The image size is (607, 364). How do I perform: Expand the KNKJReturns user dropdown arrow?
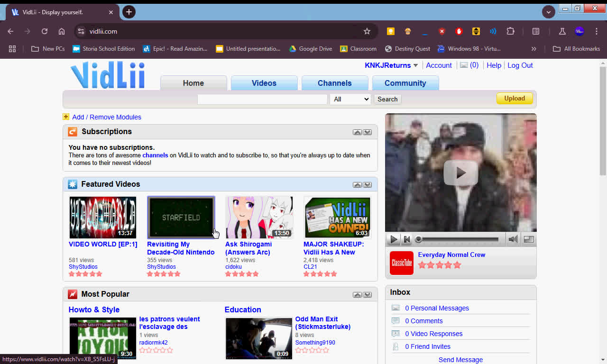(x=416, y=65)
